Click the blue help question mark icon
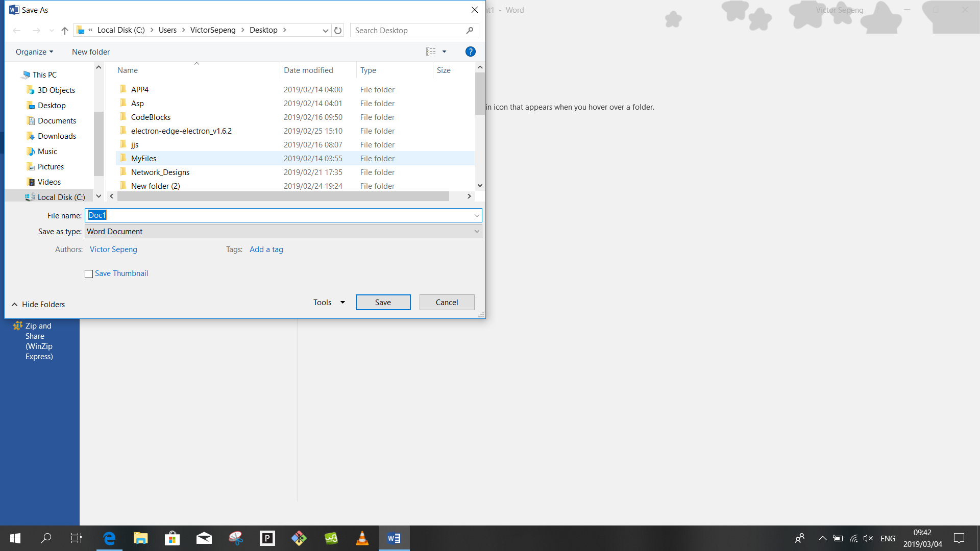The height and width of the screenshot is (551, 980). 470,52
